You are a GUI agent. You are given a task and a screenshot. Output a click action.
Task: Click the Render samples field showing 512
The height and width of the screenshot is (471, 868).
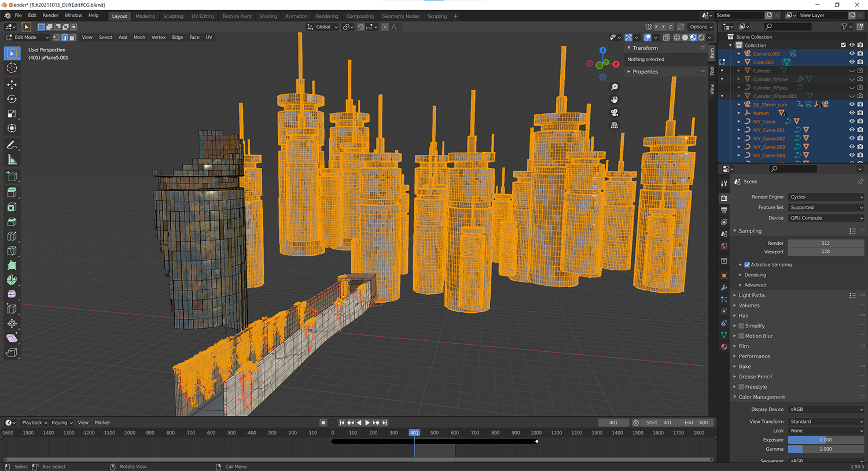(826, 244)
